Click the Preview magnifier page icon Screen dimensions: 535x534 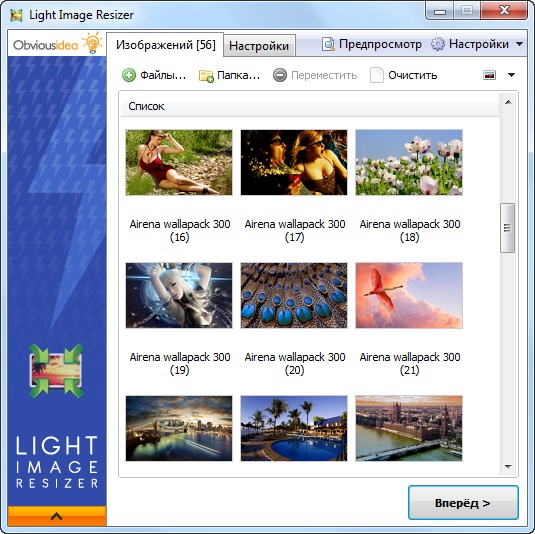pyautogui.click(x=328, y=44)
